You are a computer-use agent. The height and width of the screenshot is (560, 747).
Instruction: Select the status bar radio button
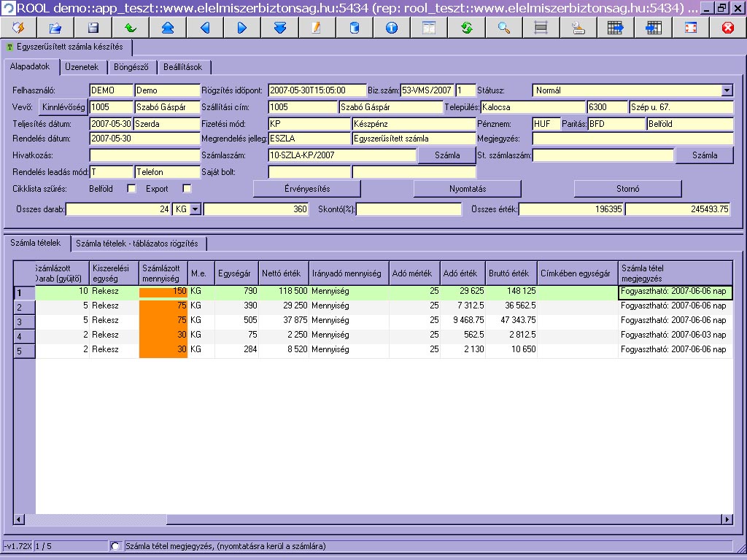coord(115,545)
